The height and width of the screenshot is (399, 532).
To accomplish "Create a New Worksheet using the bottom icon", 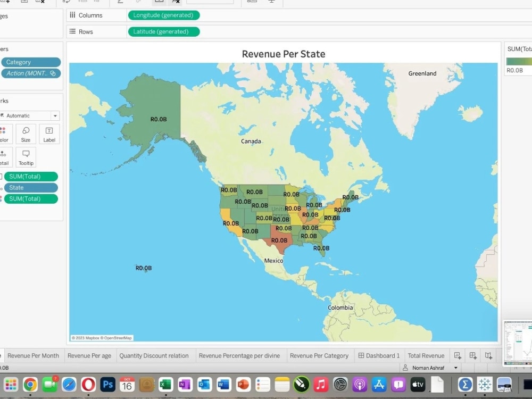I will pos(457,355).
